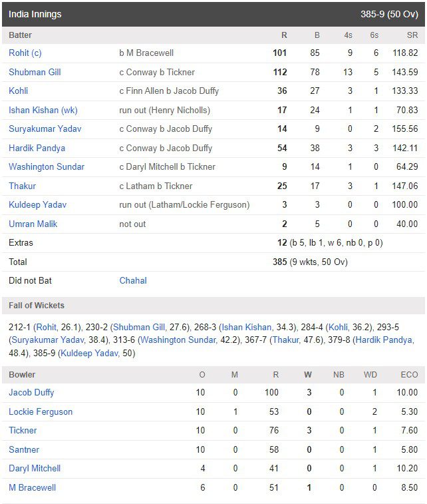Click Kohli in Fall of Wickets
The height and width of the screenshot is (504, 427).
click(338, 327)
